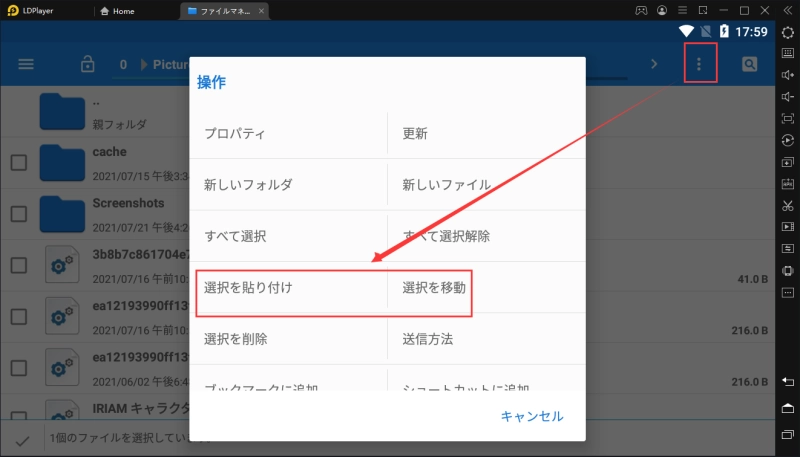Click the operation recorder icon in sidebar
Image resolution: width=800 pixels, height=457 pixels.
(x=788, y=140)
